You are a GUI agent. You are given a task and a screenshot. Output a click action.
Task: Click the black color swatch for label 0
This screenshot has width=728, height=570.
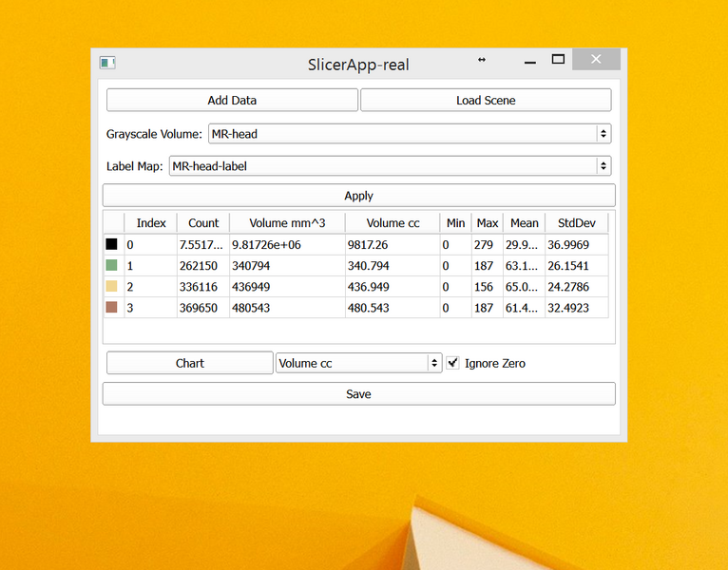(x=111, y=245)
